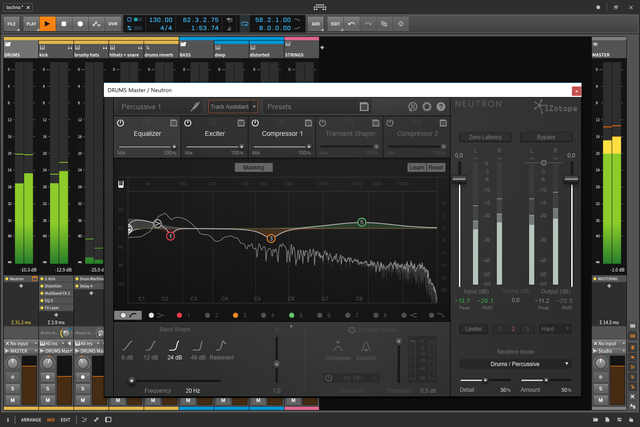Open No input dropdown on DRUMS channel
The height and width of the screenshot is (427, 640).
tap(21, 343)
